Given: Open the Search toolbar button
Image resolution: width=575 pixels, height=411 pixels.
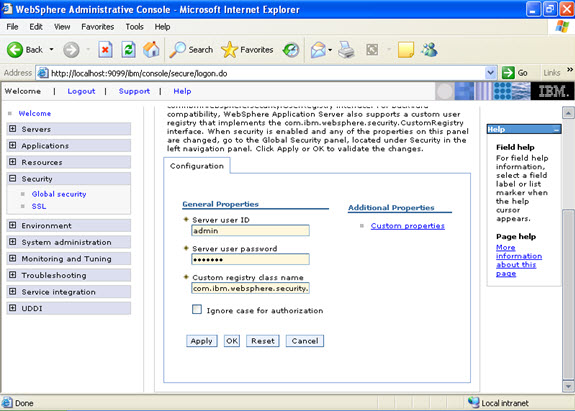Looking at the screenshot, I should pos(191,49).
